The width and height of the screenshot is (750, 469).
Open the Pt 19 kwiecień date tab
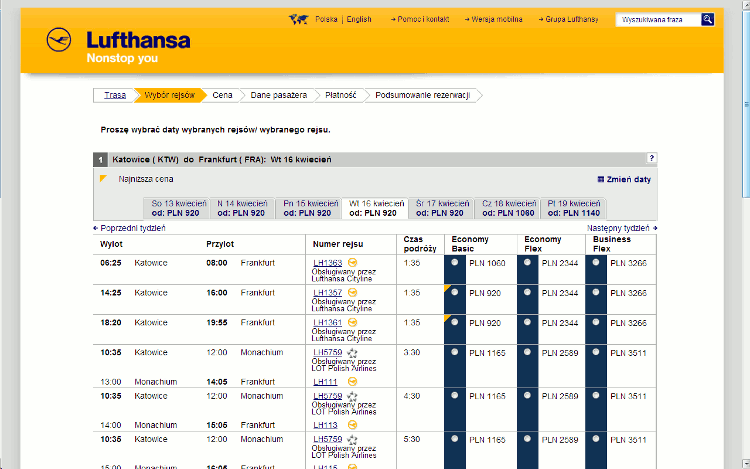click(574, 208)
